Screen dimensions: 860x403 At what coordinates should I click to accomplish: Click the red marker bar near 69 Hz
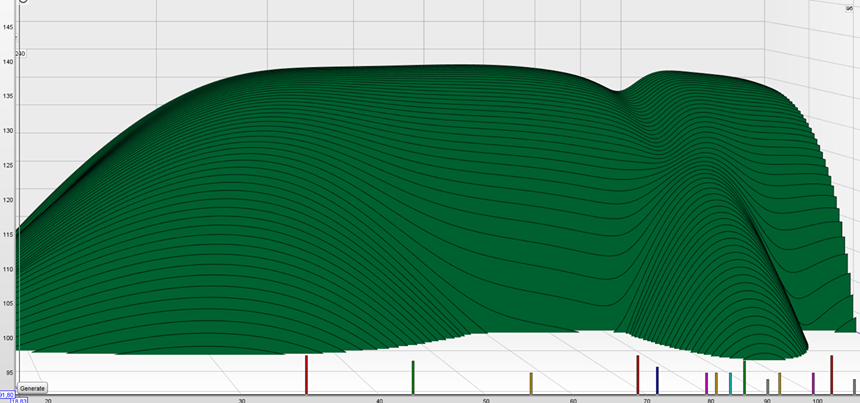(637, 374)
